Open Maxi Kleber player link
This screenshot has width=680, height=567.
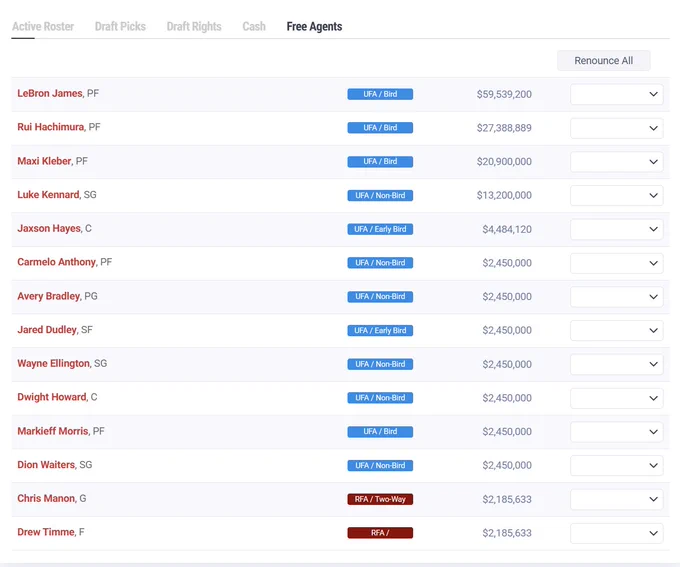click(44, 161)
